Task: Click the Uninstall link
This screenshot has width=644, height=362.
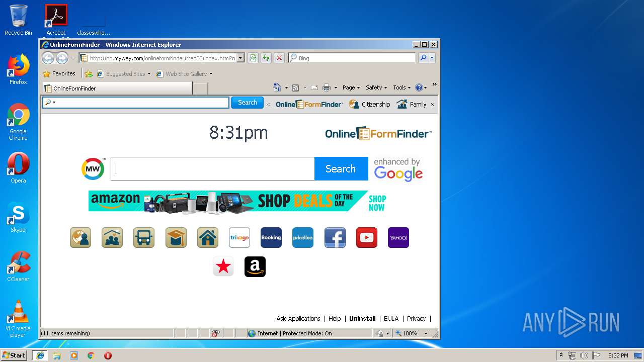Action: [362, 319]
